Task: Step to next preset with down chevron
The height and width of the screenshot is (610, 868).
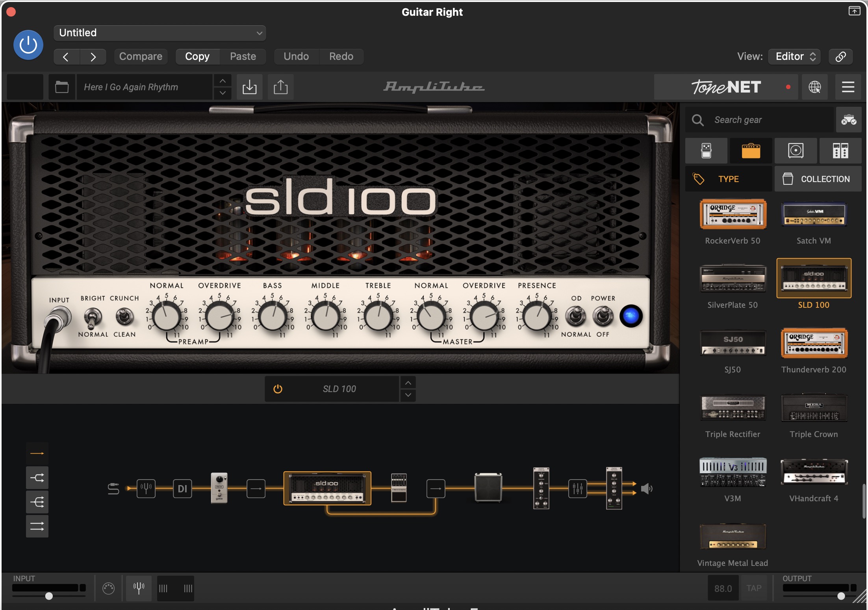Action: (x=223, y=93)
